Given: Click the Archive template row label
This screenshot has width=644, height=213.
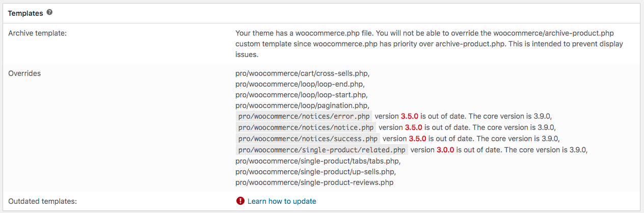Looking at the screenshot, I should (x=38, y=33).
